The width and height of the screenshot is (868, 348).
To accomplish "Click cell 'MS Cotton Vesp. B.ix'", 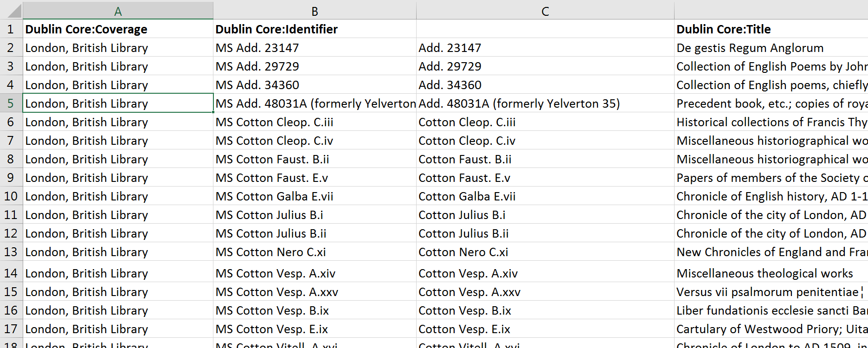I will [x=315, y=310].
